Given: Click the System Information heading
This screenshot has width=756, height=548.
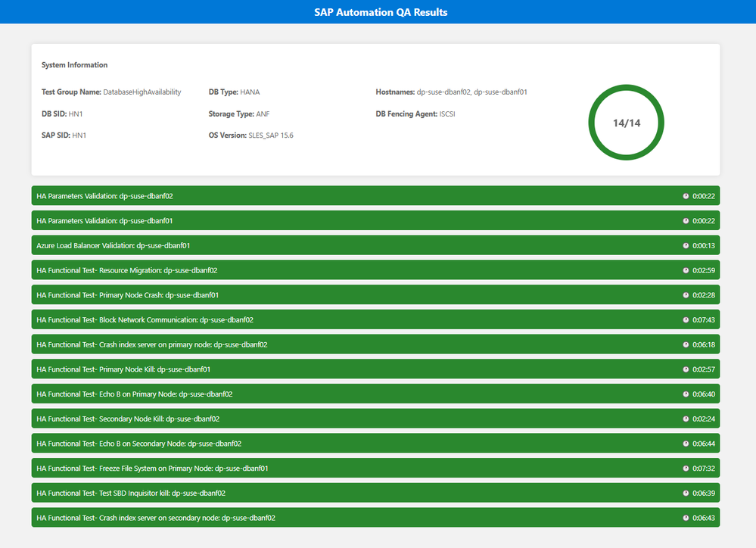Looking at the screenshot, I should point(74,64).
